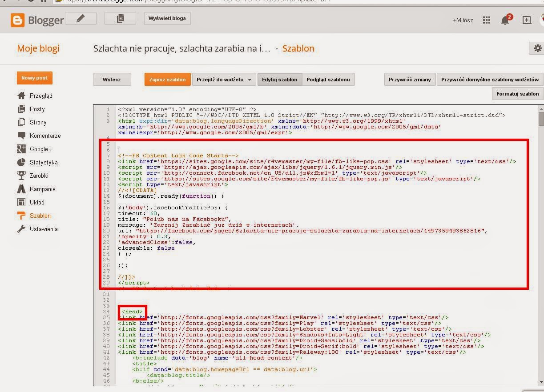Save template with Zapisz szablon
Screen dimensions: 544x392
pos(167,80)
